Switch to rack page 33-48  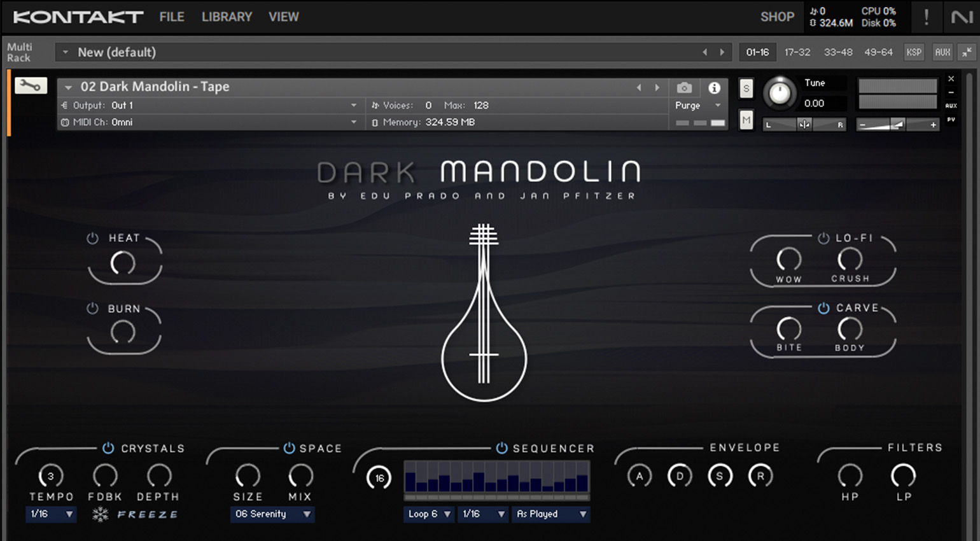838,52
